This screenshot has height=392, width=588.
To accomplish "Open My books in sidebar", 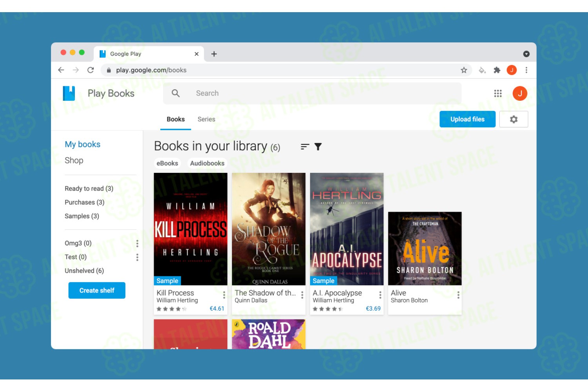I will point(83,144).
